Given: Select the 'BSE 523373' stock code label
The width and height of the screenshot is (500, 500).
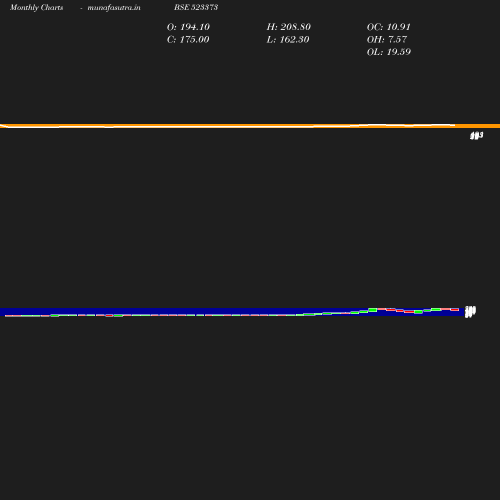Looking at the screenshot, I should [x=196, y=7].
